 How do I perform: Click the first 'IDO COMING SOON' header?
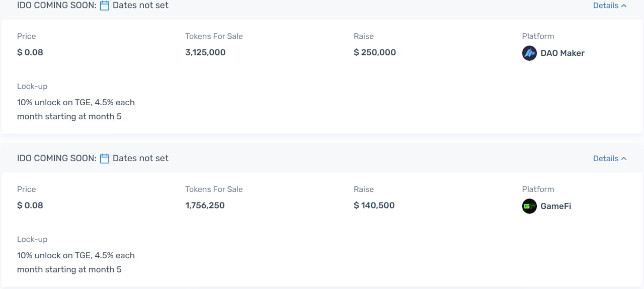(x=56, y=6)
